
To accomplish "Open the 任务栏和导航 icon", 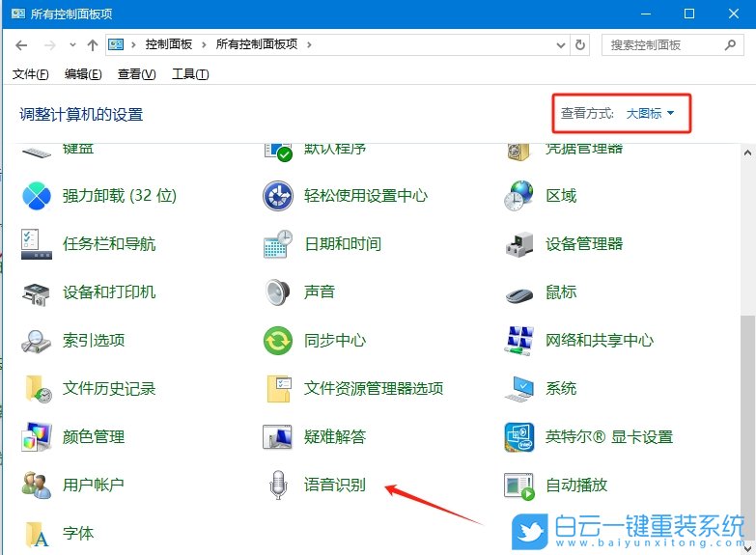I will click(37, 244).
